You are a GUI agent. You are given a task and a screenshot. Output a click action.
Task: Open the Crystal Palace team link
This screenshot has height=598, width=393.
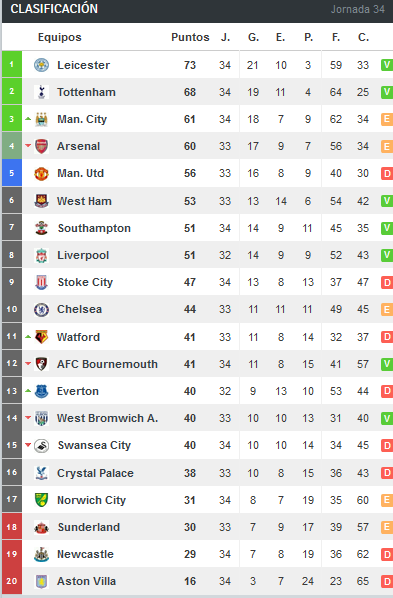pyautogui.click(x=95, y=473)
